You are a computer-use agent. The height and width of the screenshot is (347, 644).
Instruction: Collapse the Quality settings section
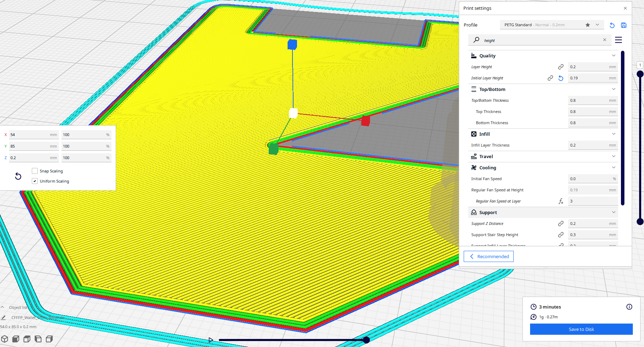[614, 55]
